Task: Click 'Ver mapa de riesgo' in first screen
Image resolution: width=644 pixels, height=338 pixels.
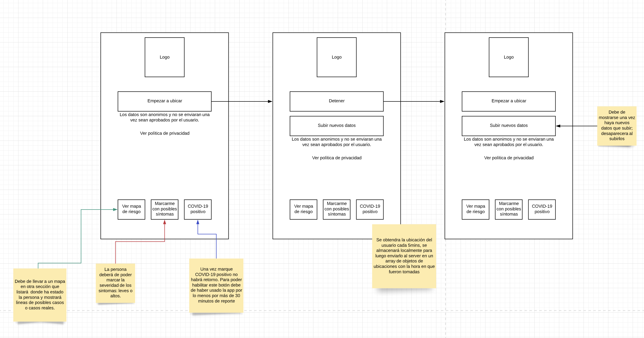Action: pos(132,209)
